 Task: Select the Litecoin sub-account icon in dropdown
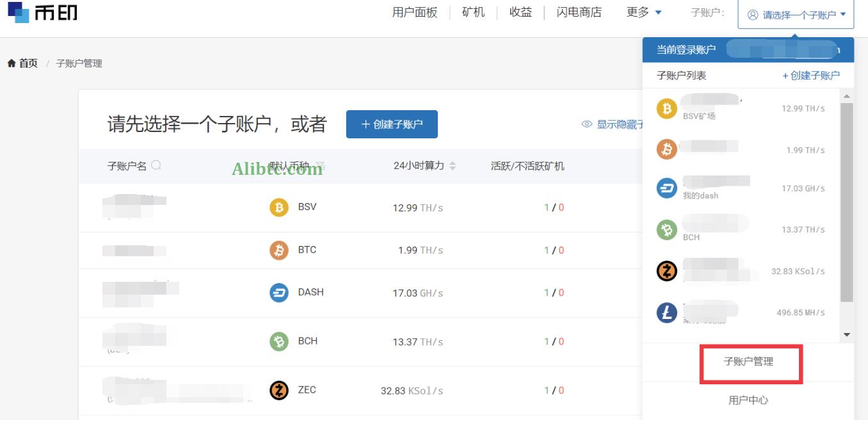(x=667, y=313)
